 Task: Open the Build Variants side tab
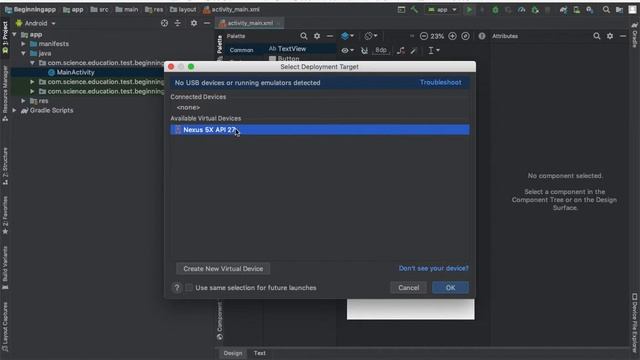coord(5,267)
